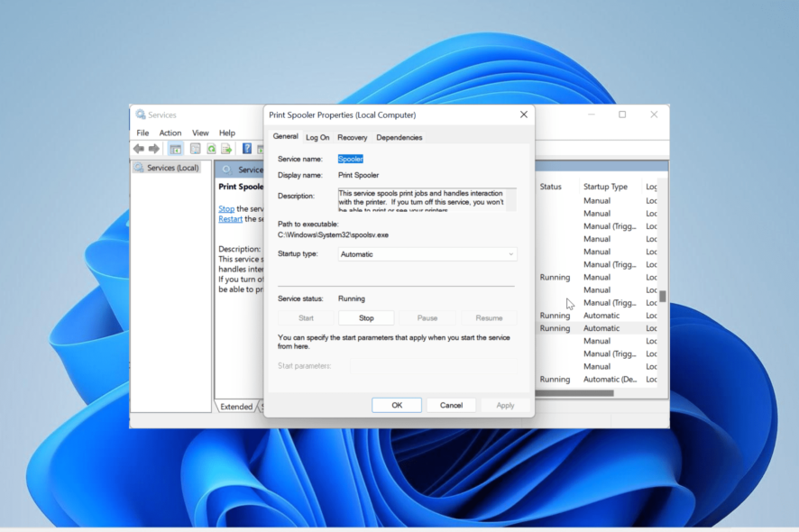This screenshot has height=532, width=799.
Task: Click the "Running" service status value in dialog
Action: pyautogui.click(x=352, y=298)
